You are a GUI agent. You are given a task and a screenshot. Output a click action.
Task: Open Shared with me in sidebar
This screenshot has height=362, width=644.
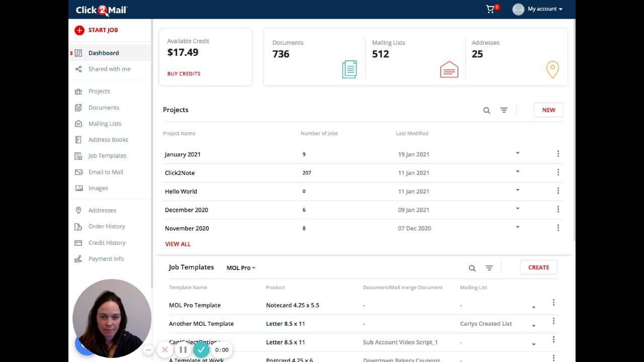(x=109, y=69)
